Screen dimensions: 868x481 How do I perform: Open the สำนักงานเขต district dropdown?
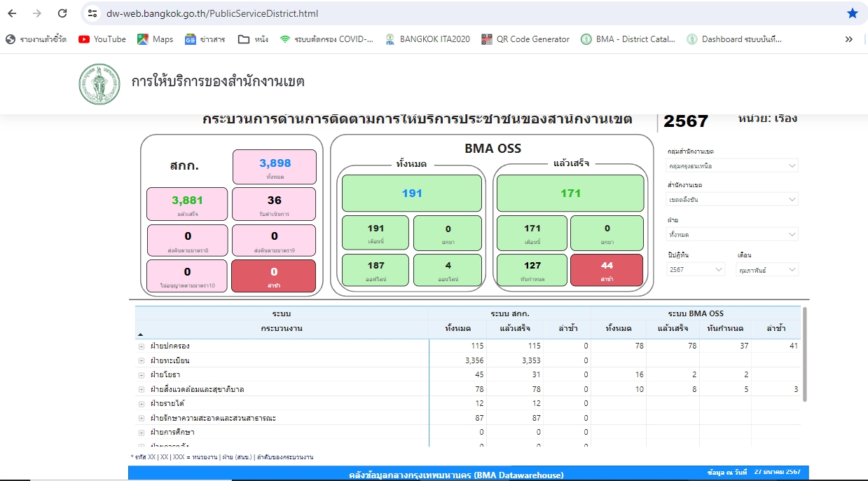coord(732,200)
